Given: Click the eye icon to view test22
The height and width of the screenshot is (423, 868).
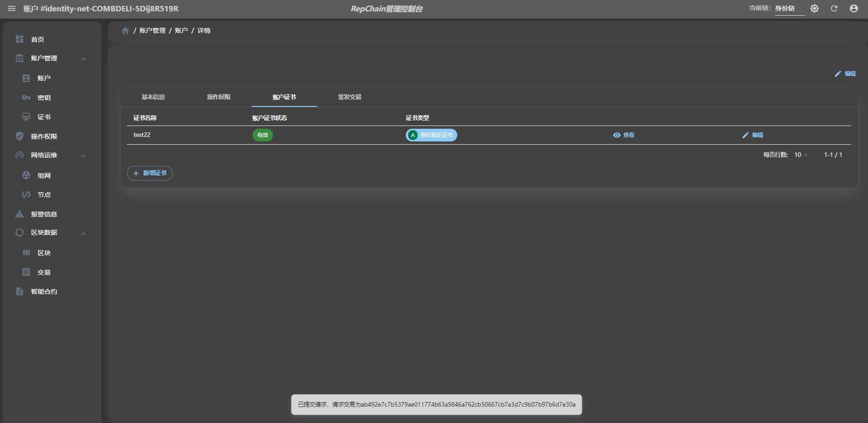Looking at the screenshot, I should click(617, 135).
